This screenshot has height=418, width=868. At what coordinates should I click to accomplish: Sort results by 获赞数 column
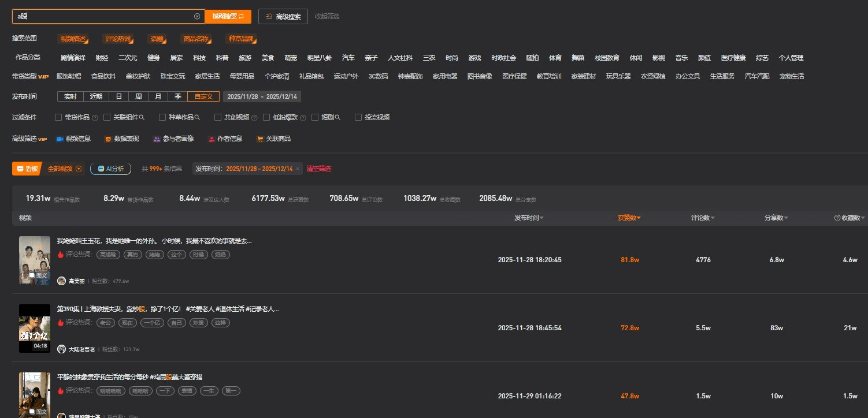(629, 218)
